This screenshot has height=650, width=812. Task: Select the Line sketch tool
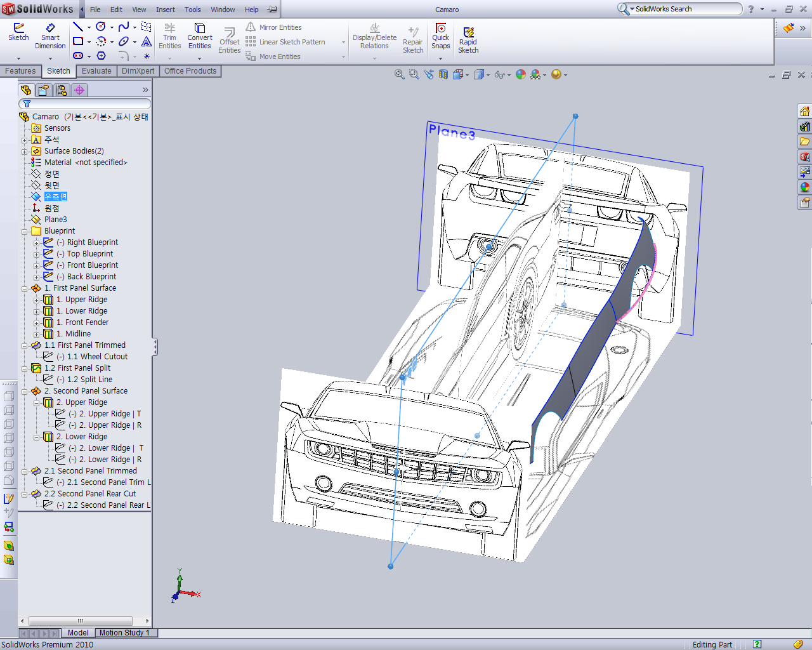pyautogui.click(x=78, y=27)
